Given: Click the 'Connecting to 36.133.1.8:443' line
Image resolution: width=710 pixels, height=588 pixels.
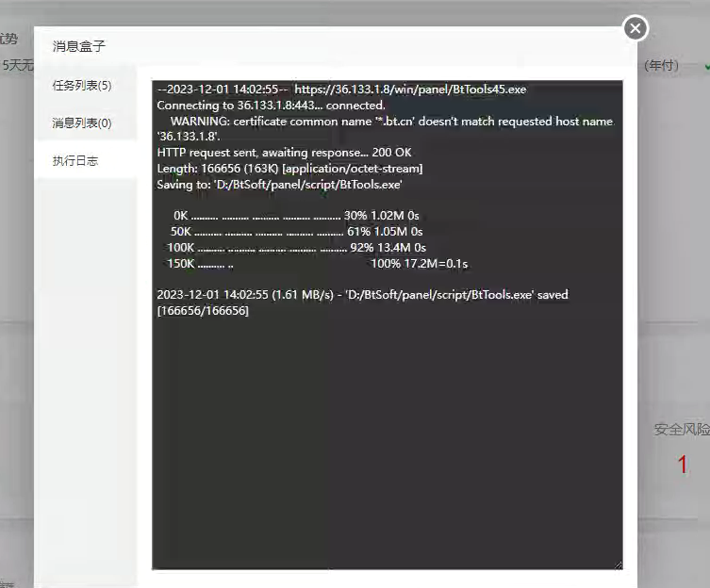Looking at the screenshot, I should coord(271,106).
